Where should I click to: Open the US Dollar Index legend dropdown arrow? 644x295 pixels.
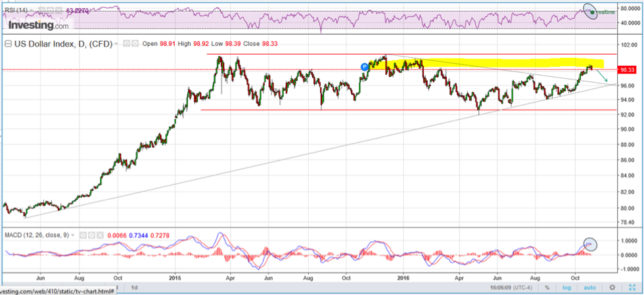(116, 44)
